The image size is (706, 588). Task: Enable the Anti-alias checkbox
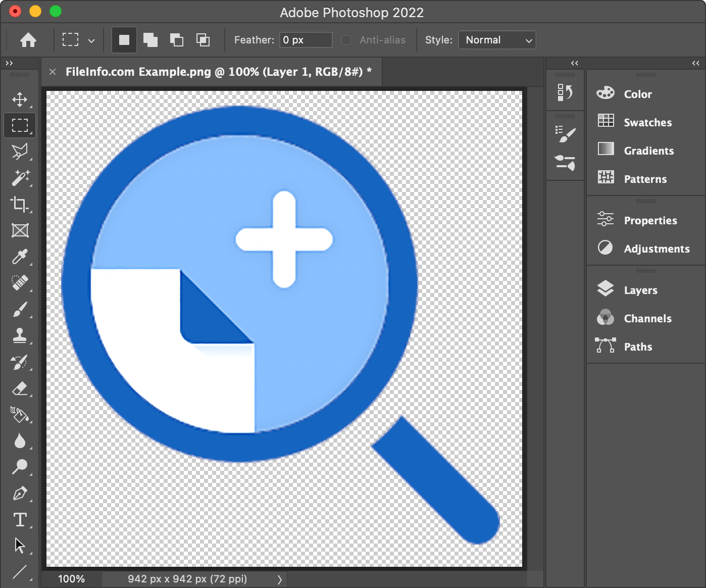tap(346, 40)
